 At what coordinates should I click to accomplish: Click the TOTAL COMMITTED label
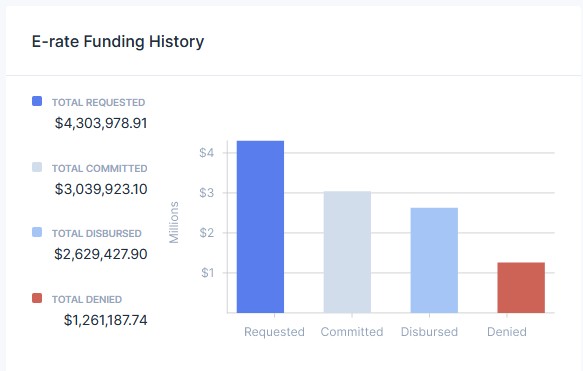click(100, 168)
